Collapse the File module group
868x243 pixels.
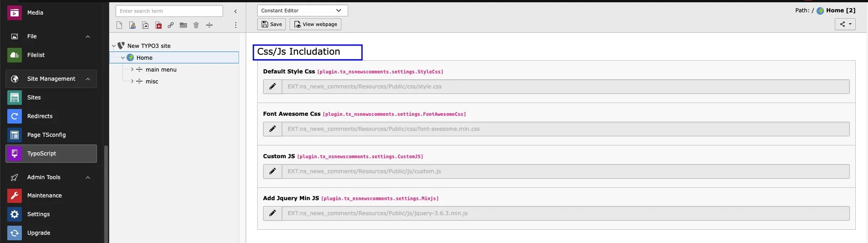(x=88, y=36)
